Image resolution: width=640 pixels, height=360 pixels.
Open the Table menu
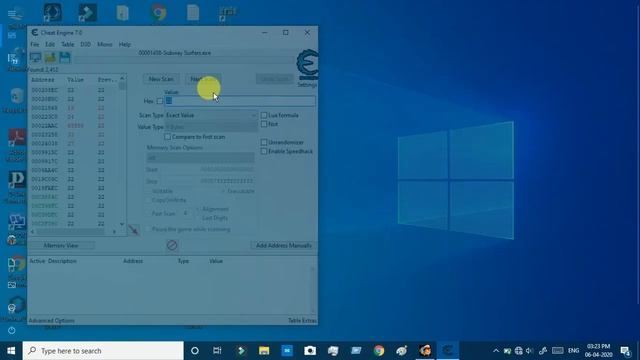click(x=67, y=44)
